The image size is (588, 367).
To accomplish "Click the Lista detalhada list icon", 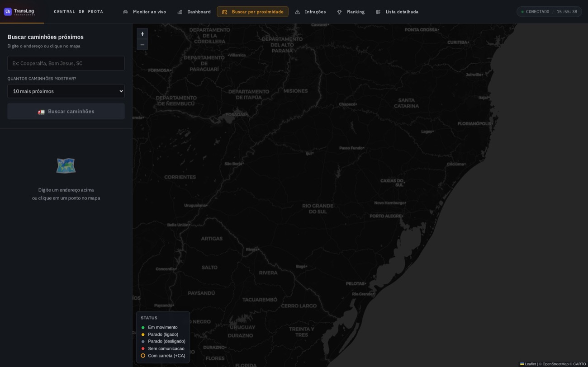I will (x=378, y=12).
